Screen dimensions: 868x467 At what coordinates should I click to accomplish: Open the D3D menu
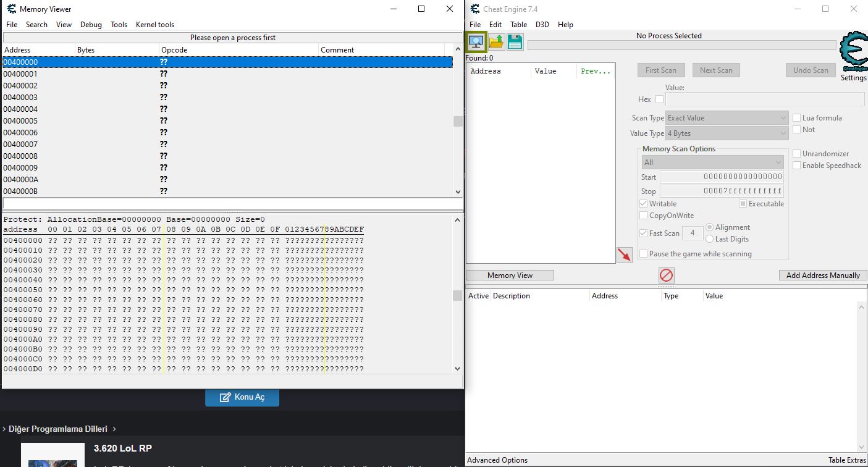point(542,25)
